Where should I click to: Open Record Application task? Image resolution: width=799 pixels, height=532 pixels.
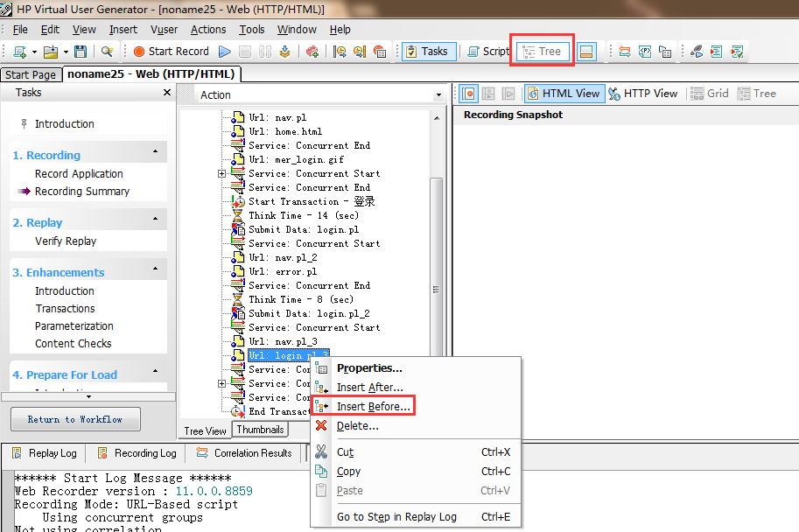(79, 174)
